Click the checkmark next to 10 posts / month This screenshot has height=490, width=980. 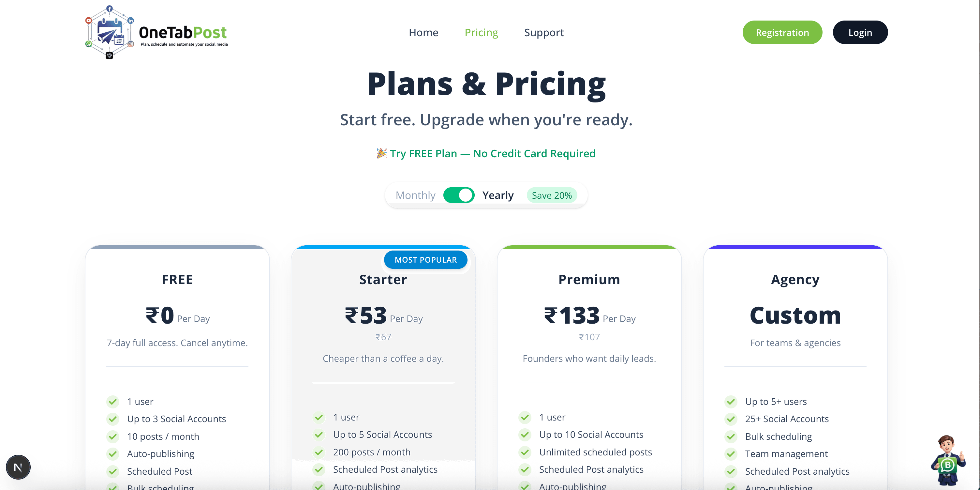tap(112, 437)
